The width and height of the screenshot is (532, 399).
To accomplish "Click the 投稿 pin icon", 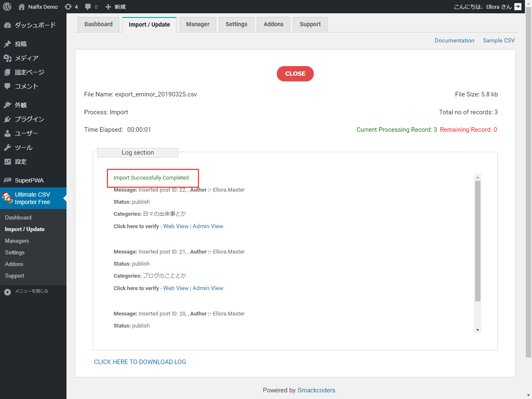I will click(7, 44).
